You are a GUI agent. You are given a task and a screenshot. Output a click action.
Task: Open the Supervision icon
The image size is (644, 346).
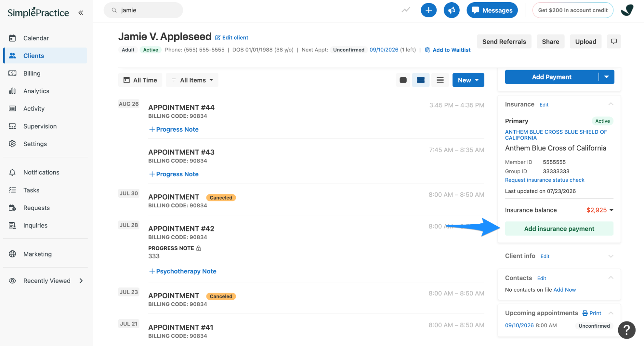(12, 126)
